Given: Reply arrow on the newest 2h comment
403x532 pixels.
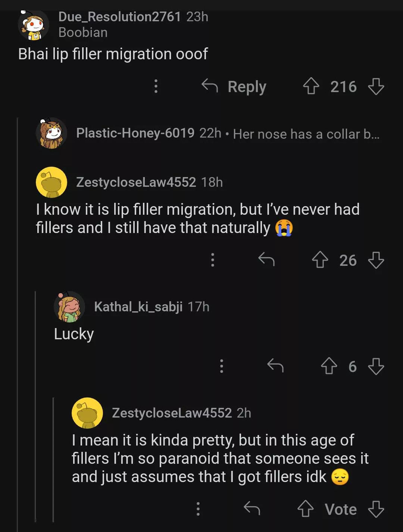Looking at the screenshot, I should pos(252,509).
